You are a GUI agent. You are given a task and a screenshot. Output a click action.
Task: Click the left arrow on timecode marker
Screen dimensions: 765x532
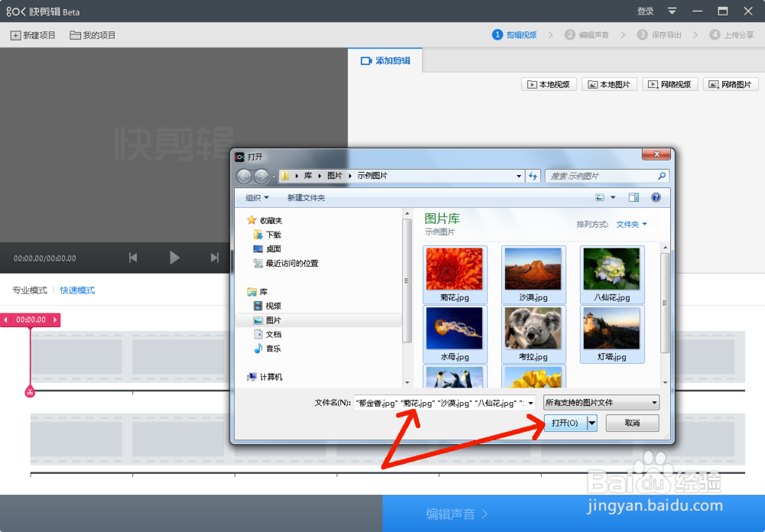pos(6,320)
